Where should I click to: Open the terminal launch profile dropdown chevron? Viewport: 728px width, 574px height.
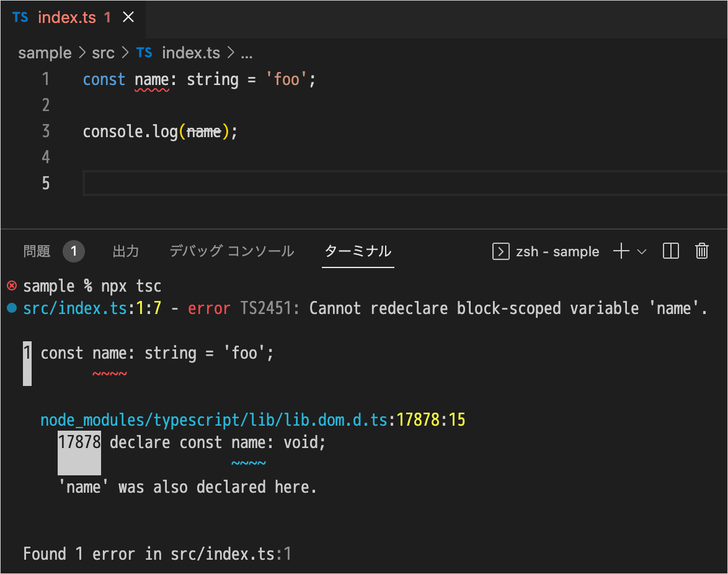point(642,251)
